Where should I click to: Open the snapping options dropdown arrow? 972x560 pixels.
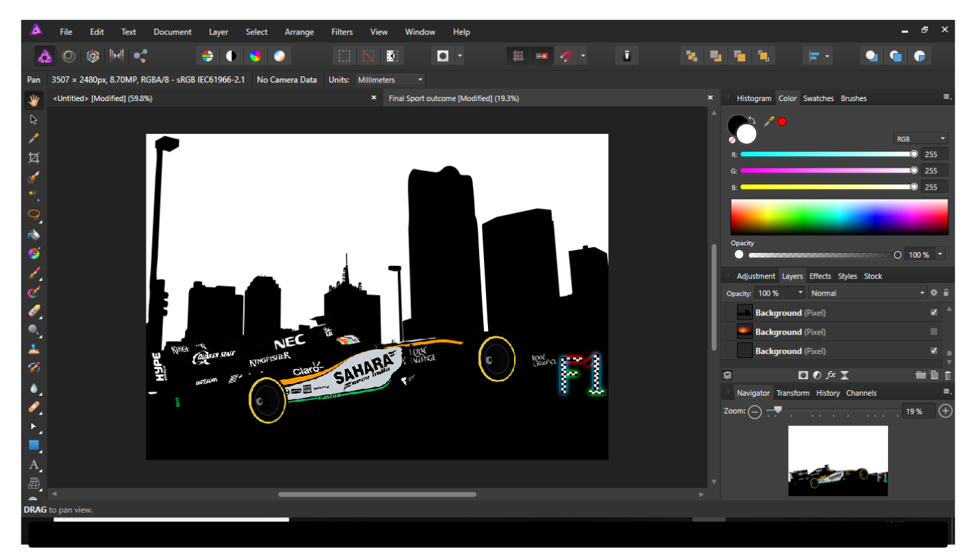point(583,56)
